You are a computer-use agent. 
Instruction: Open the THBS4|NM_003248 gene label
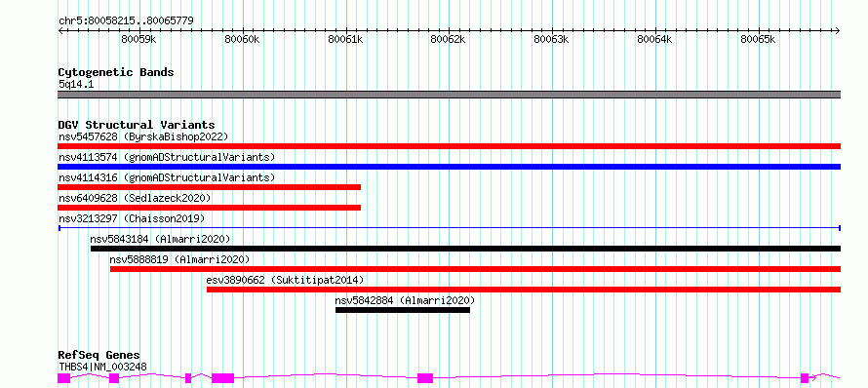[102, 367]
